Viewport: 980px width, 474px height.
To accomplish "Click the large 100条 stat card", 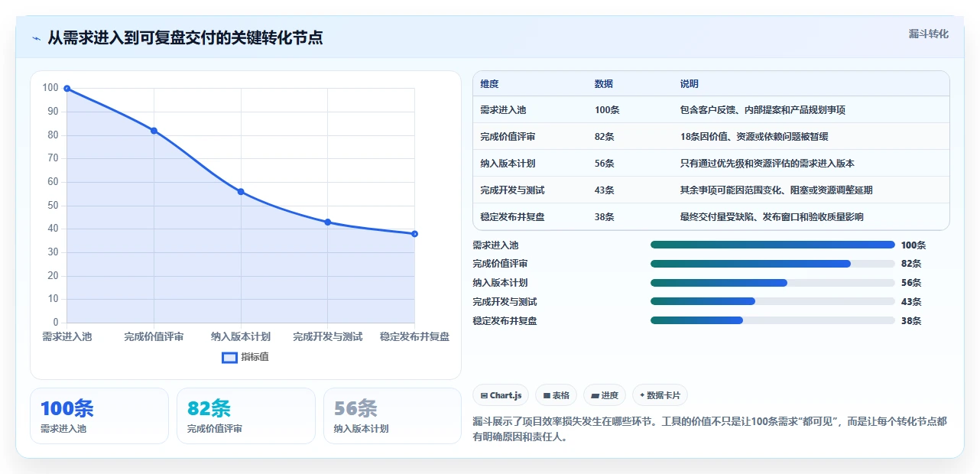I will point(99,416).
